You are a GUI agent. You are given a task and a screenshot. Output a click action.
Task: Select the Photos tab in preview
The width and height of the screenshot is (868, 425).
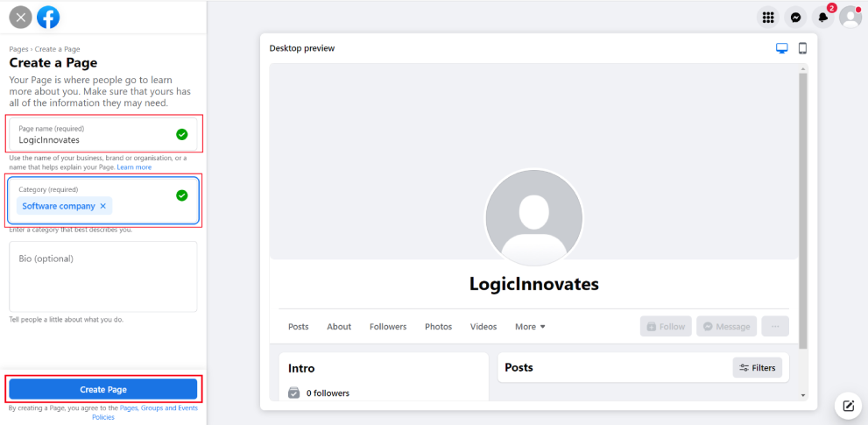coord(439,326)
